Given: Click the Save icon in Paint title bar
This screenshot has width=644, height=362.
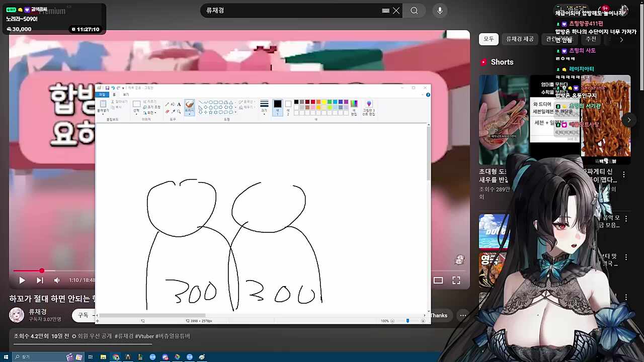Looking at the screenshot, I should 107,88.
